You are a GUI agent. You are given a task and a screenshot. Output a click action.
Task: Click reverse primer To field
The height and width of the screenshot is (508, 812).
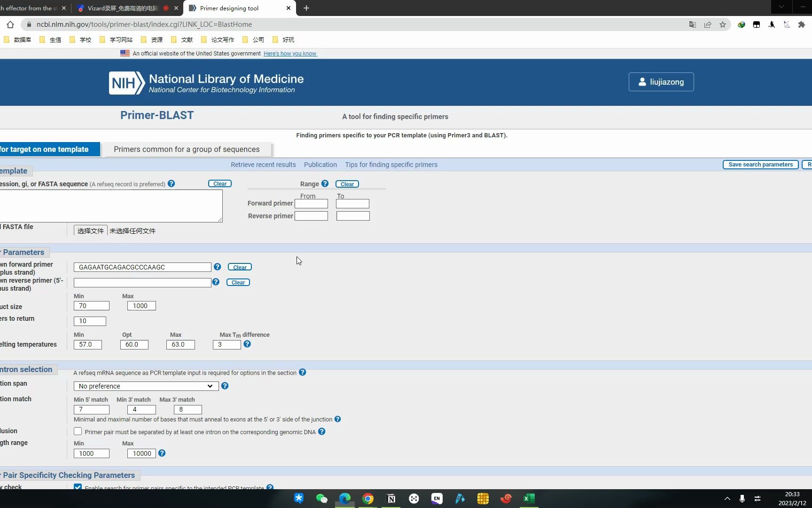pos(353,216)
